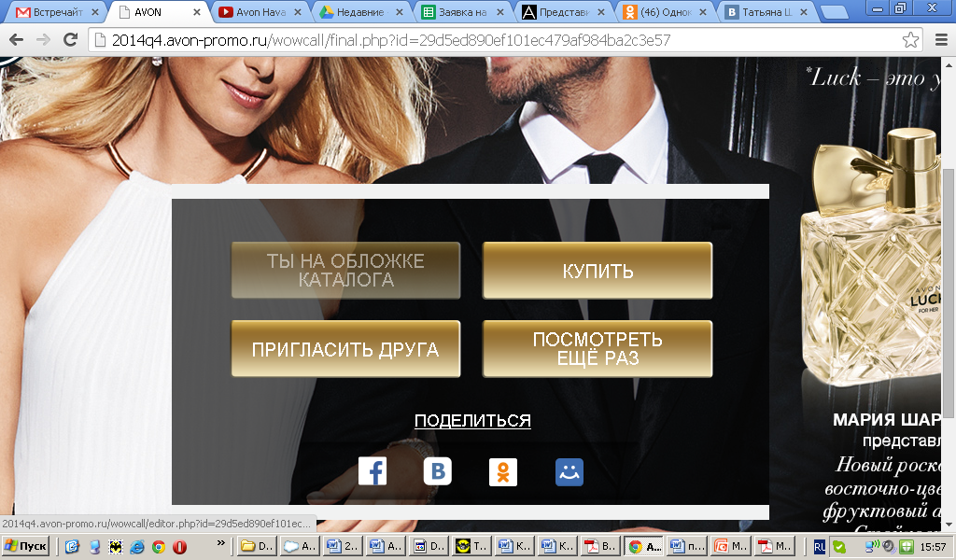
Task: Open a new browser tab
Action: 834,12
